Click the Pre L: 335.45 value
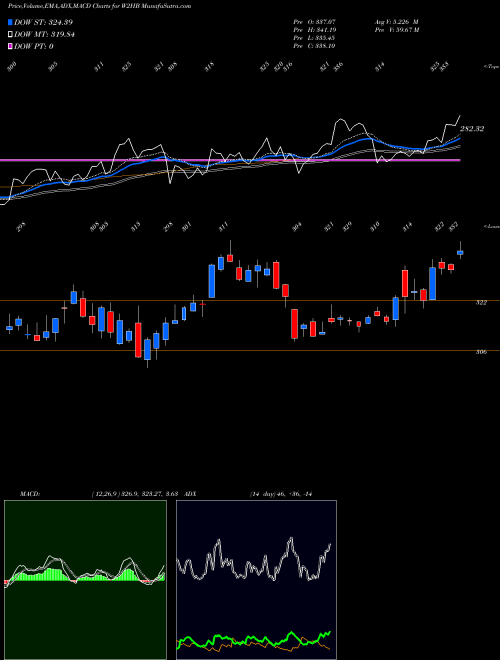This screenshot has width=500, height=660. tap(314, 38)
